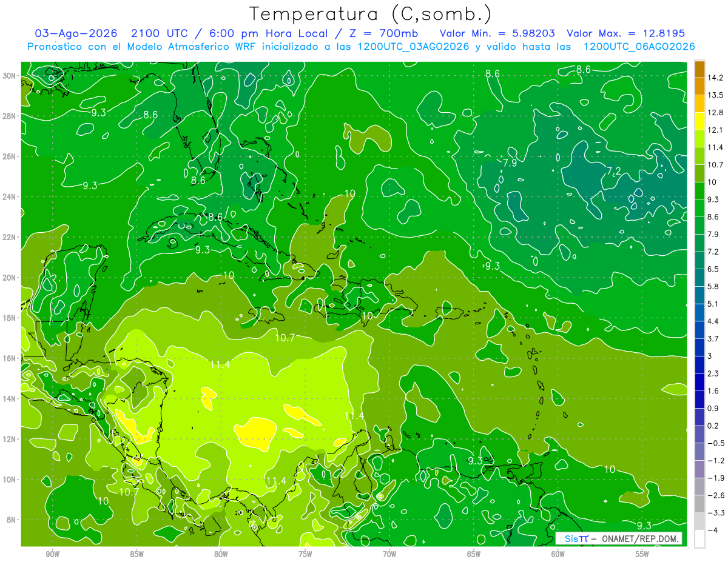The width and height of the screenshot is (728, 562).
Task: Select the '1200UTC_03AGO2026' initialization timestamp
Action: 414,47
